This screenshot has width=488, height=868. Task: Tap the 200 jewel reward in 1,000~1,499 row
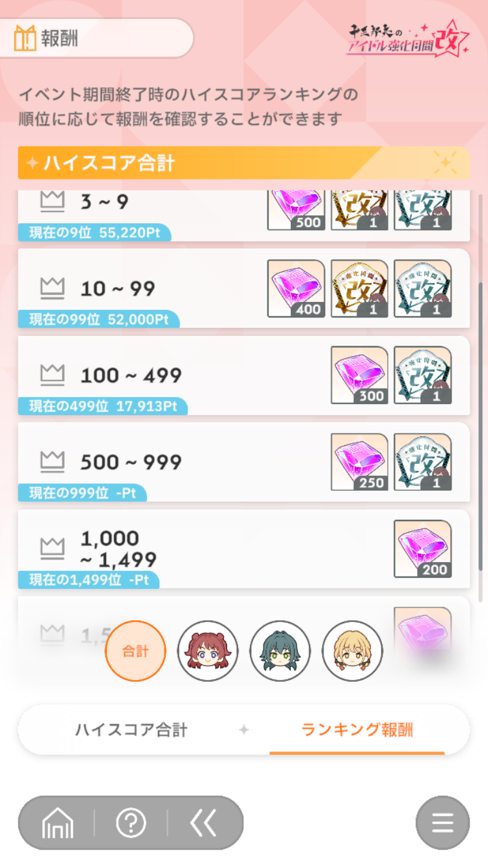(423, 549)
